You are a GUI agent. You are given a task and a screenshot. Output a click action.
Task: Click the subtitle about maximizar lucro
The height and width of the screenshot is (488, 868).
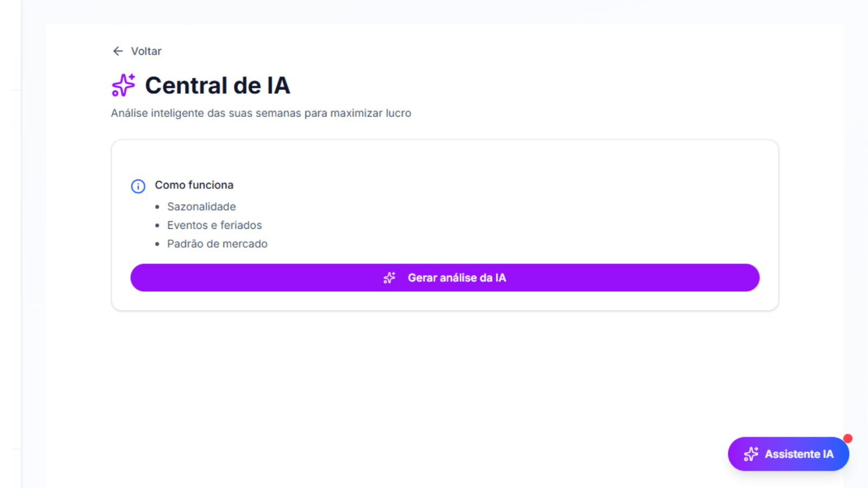click(261, 113)
